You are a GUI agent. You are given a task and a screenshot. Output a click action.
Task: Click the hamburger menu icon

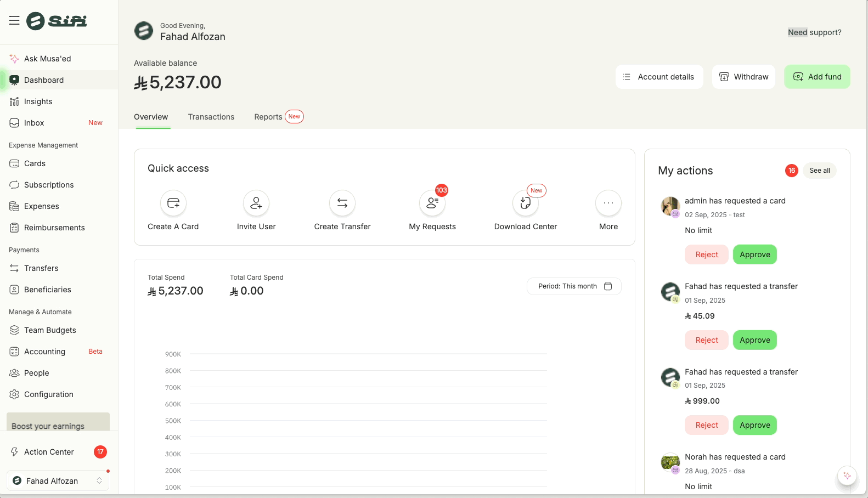coord(14,21)
